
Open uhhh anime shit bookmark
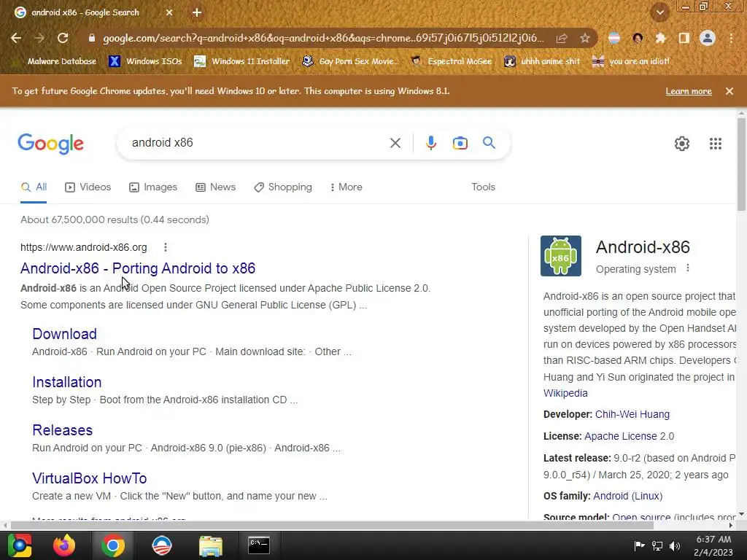542,61
